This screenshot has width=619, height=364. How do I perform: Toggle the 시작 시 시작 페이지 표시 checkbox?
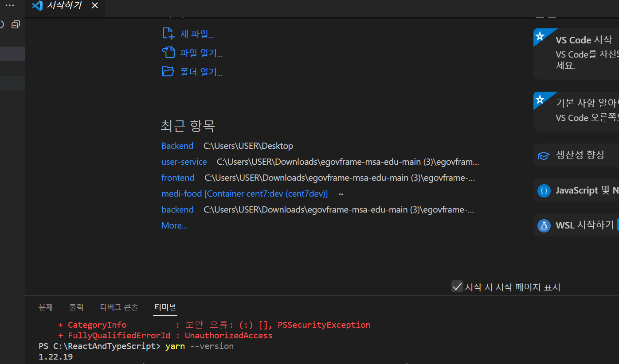coord(457,287)
